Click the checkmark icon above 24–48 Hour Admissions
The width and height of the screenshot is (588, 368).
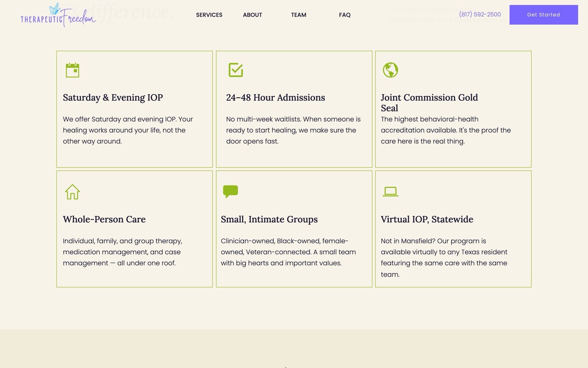(236, 70)
